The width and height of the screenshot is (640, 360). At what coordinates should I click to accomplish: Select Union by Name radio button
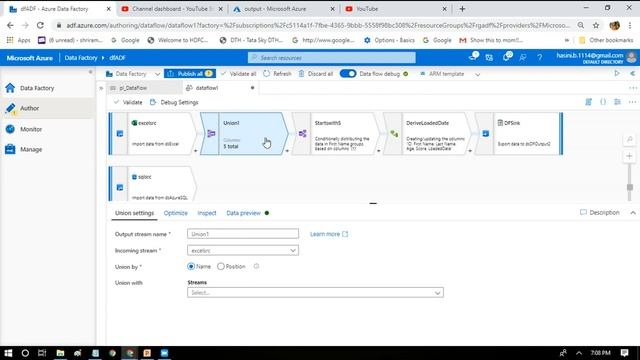[x=191, y=266]
